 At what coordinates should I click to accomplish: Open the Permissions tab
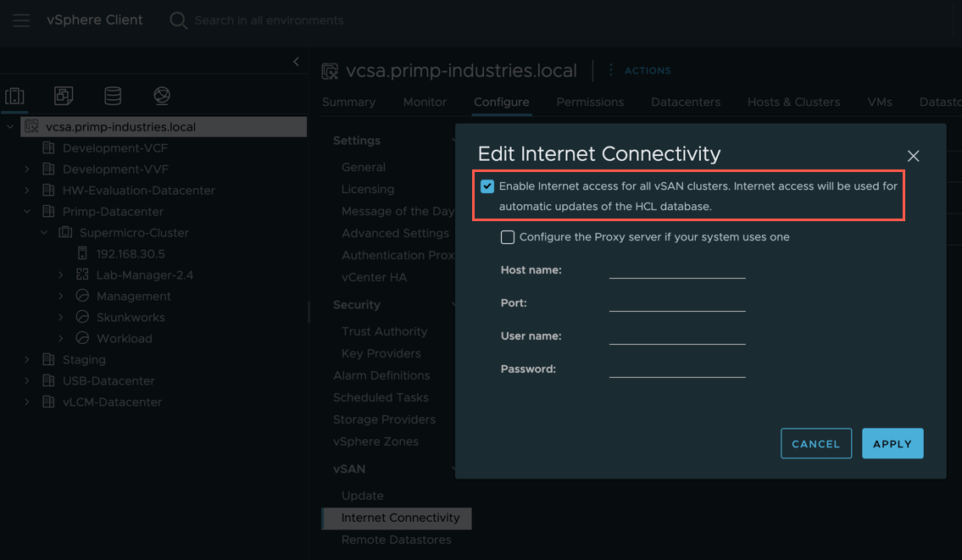[590, 102]
